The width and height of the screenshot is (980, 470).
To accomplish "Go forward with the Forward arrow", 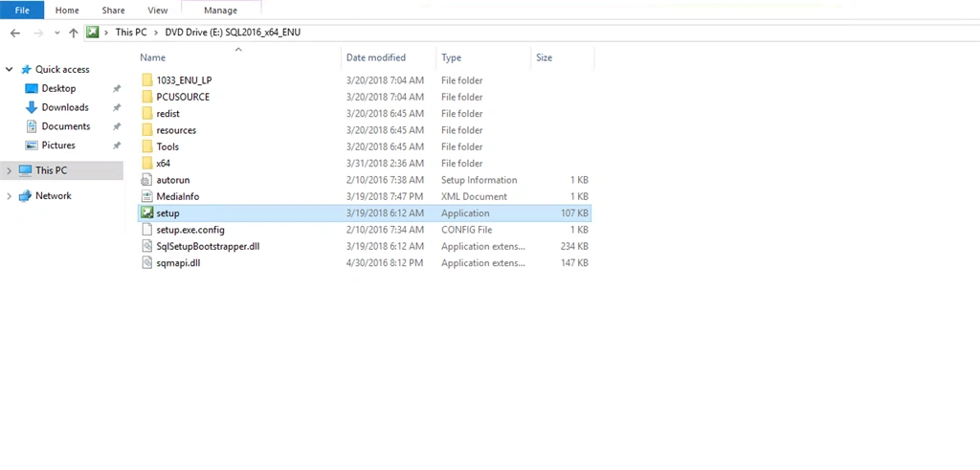I will (37, 33).
